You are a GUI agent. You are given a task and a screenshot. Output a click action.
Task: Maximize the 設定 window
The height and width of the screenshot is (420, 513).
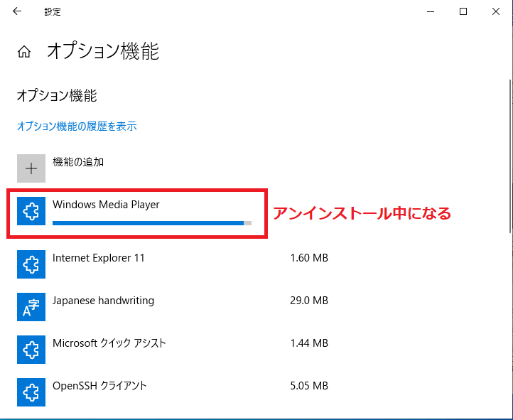pyautogui.click(x=463, y=11)
